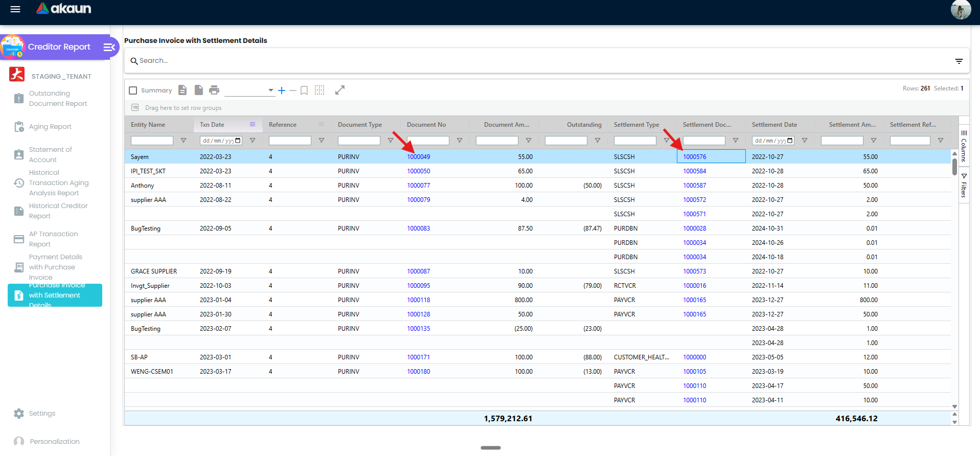Toggle the Summary checkbox
The height and width of the screenshot is (456, 980).
point(133,90)
